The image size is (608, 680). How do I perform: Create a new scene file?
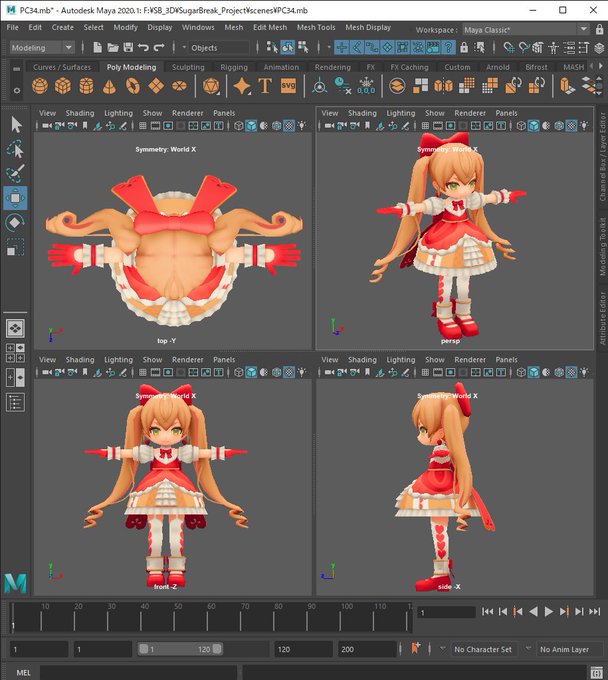tap(98, 47)
